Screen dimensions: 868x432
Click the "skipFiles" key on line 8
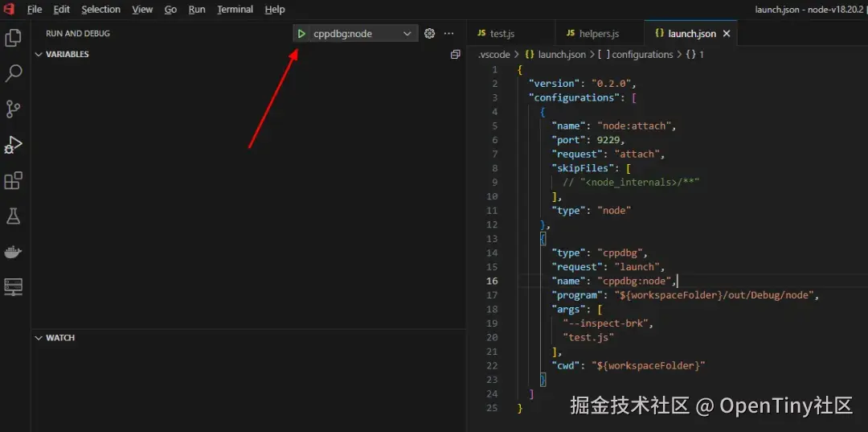click(583, 168)
